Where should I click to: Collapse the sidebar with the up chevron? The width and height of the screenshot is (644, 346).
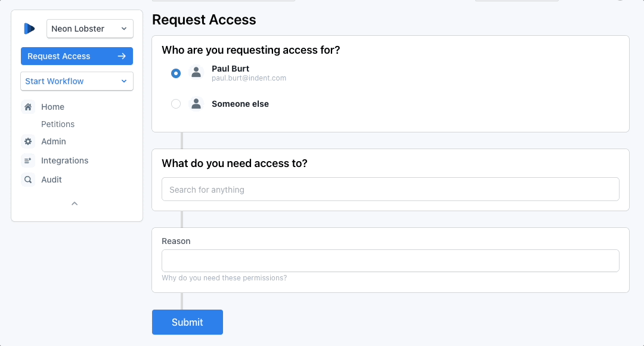(x=75, y=203)
